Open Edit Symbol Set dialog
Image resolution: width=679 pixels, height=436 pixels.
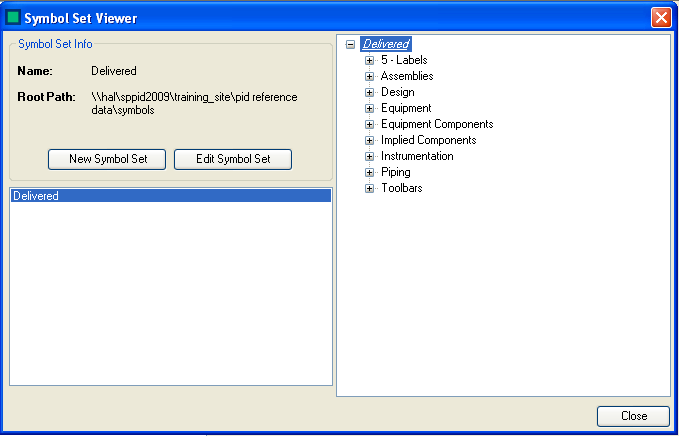click(x=232, y=159)
